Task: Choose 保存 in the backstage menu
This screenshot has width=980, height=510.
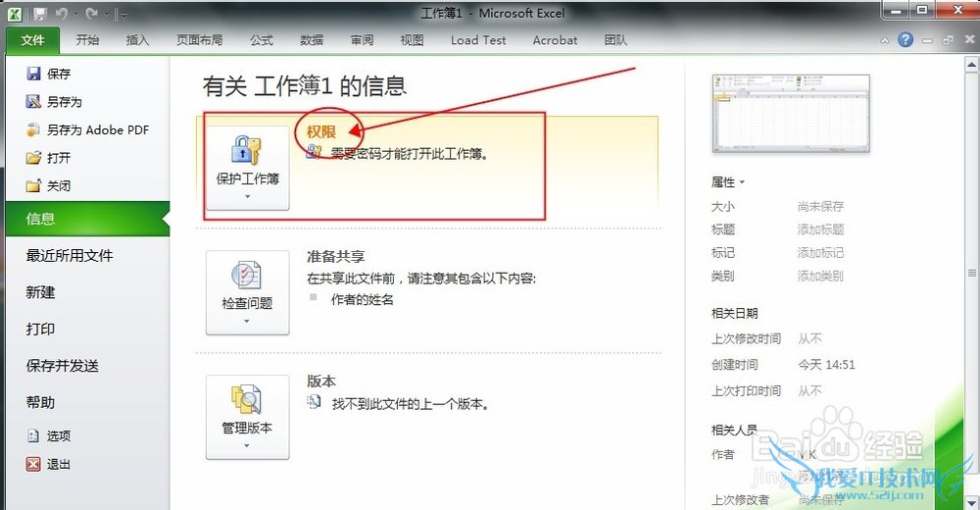Action: [x=49, y=74]
